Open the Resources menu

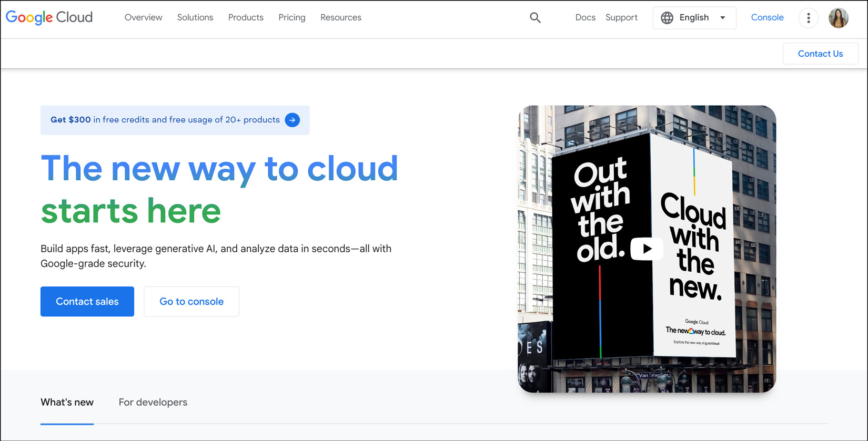[x=341, y=17]
